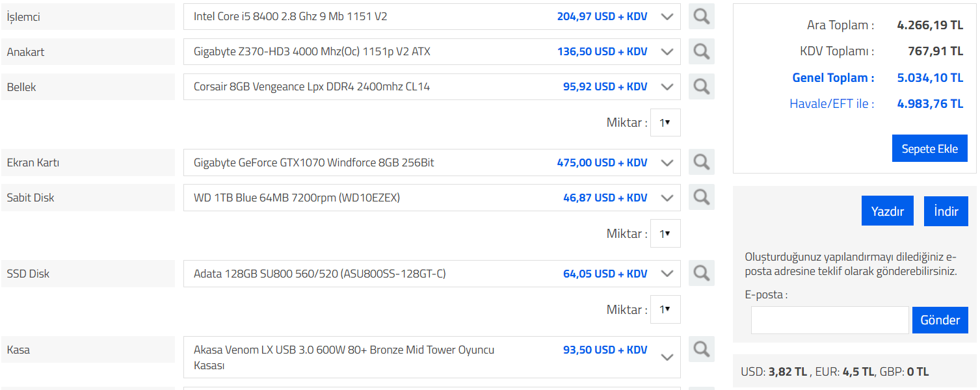Search Sabit Disk options via magnifier
980x390 pixels.
pos(701,198)
